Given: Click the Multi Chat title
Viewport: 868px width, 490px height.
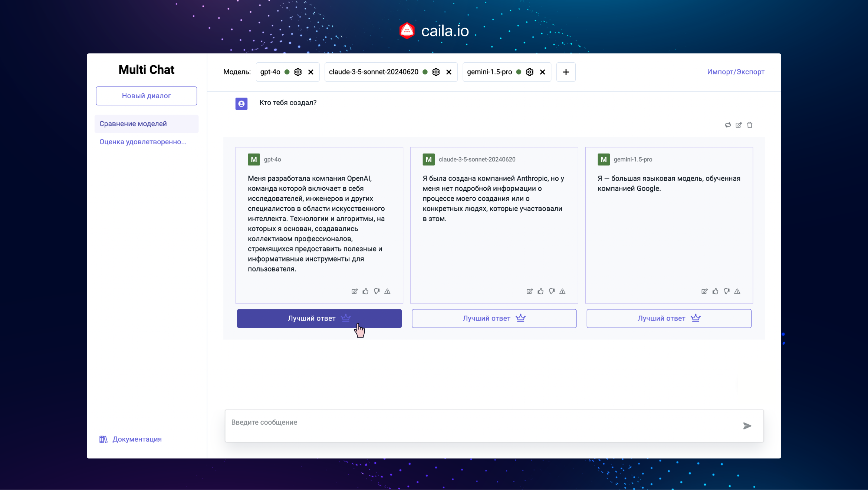Looking at the screenshot, I should (x=147, y=70).
